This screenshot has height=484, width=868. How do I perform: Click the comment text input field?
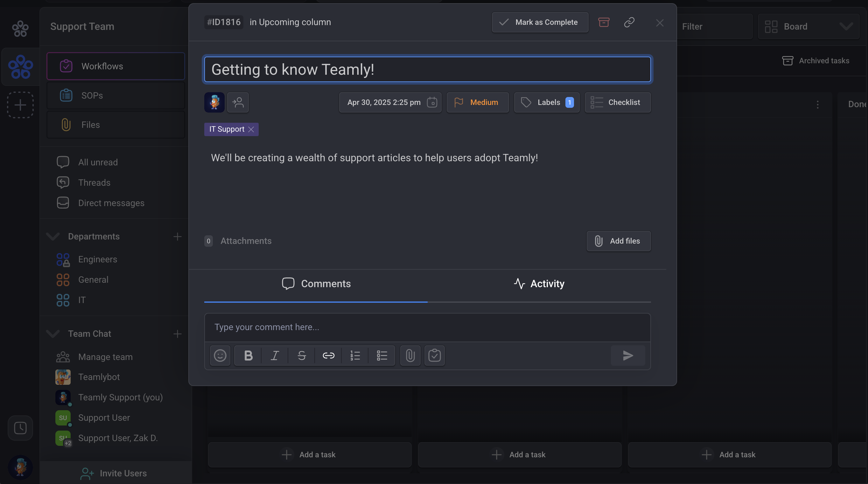427,327
